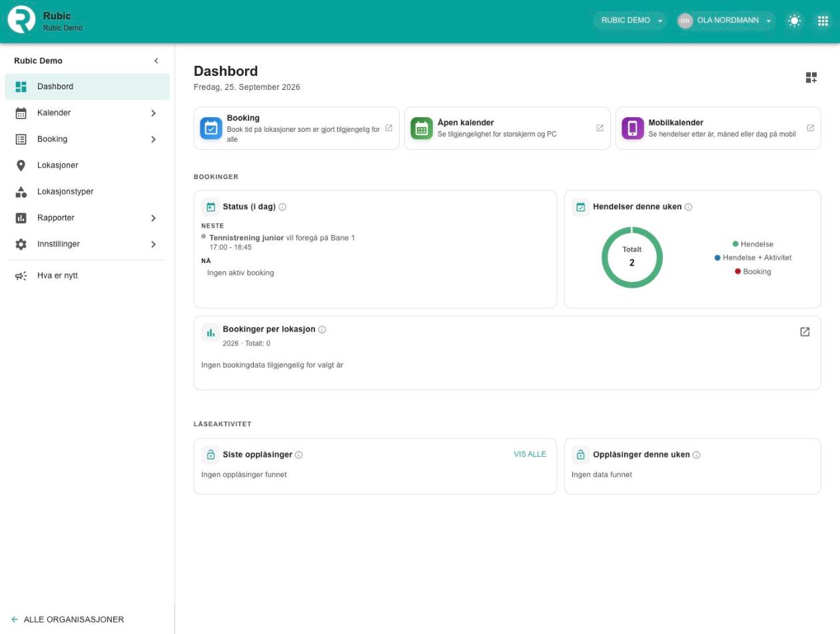Select Dashbord in the sidebar
The height and width of the screenshot is (634, 840).
[87, 87]
